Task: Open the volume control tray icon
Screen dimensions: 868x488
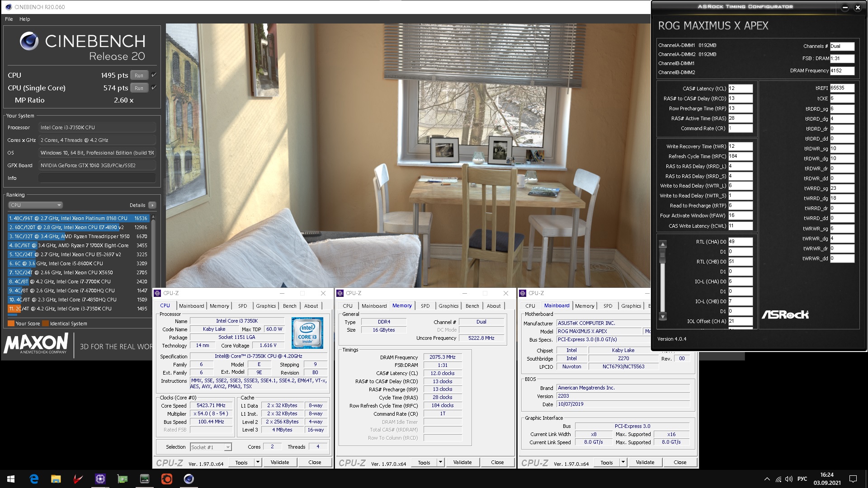Action: (x=789, y=479)
